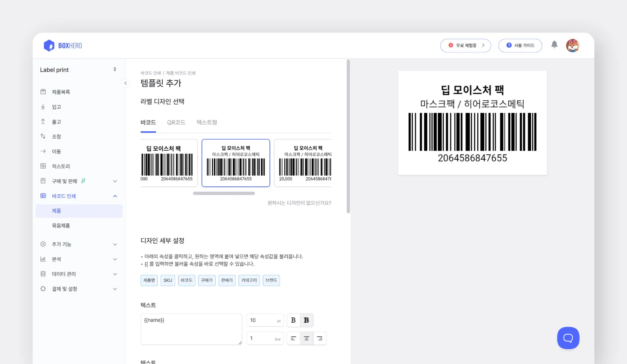Select the 출고 (stock-out) sidebar icon
This screenshot has width=627, height=364.
43,121
